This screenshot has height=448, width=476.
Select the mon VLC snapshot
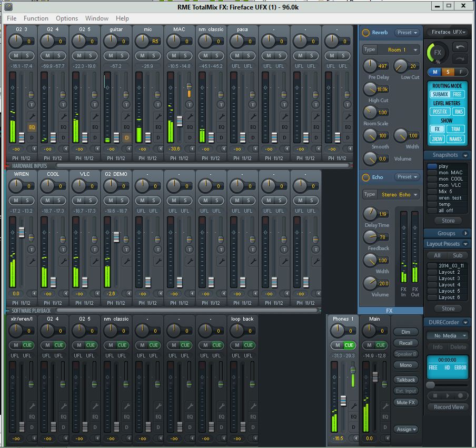tap(447, 185)
